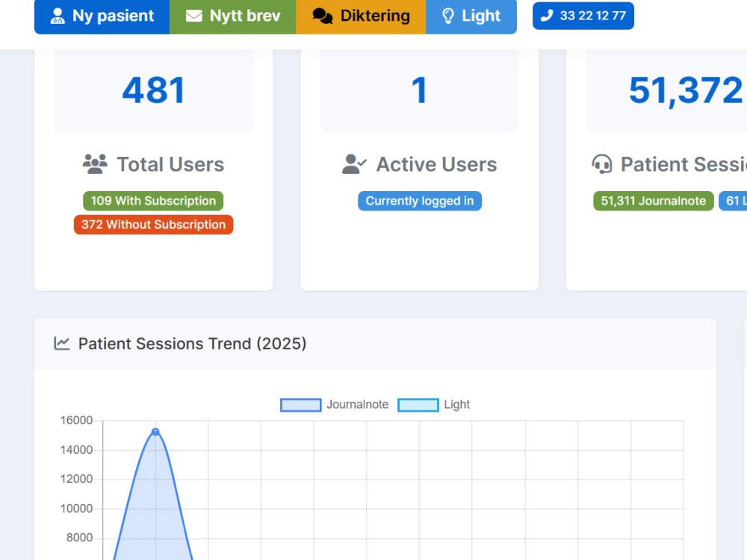Screen dimensions: 747x560
Task: Click the 8000 y-axis label
Action: coord(80,538)
